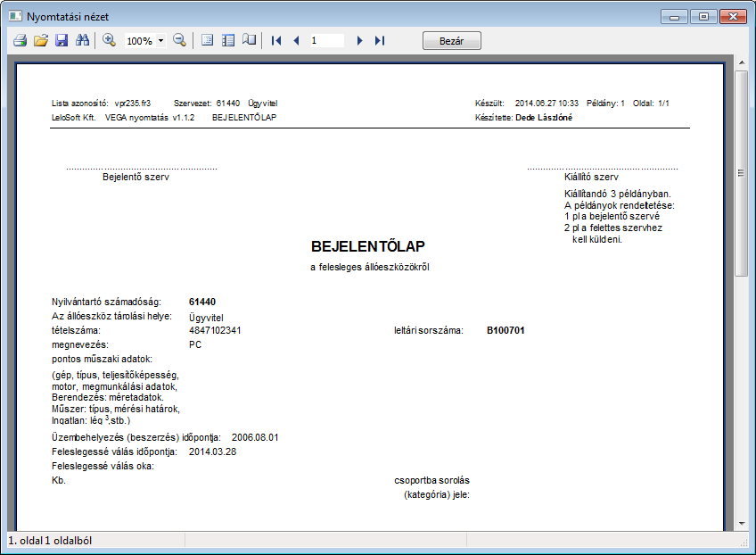The width and height of the screenshot is (756, 555).
Task: Click 'Kiállítandó 3 példányban.' text
Action: [x=618, y=194]
